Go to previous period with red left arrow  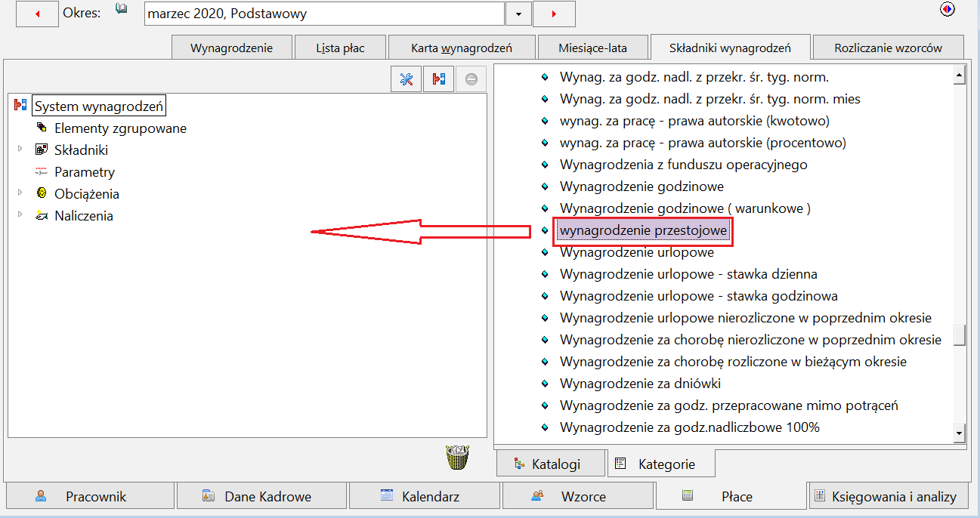point(37,14)
